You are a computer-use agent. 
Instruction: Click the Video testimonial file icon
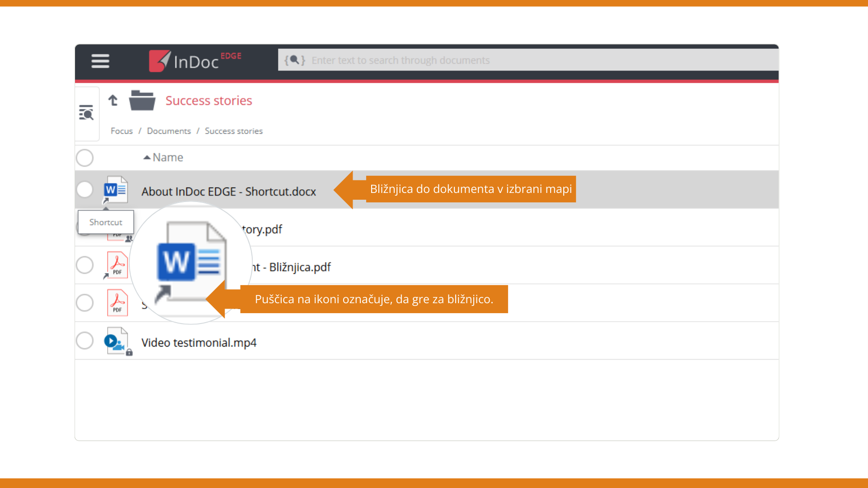pyautogui.click(x=117, y=342)
